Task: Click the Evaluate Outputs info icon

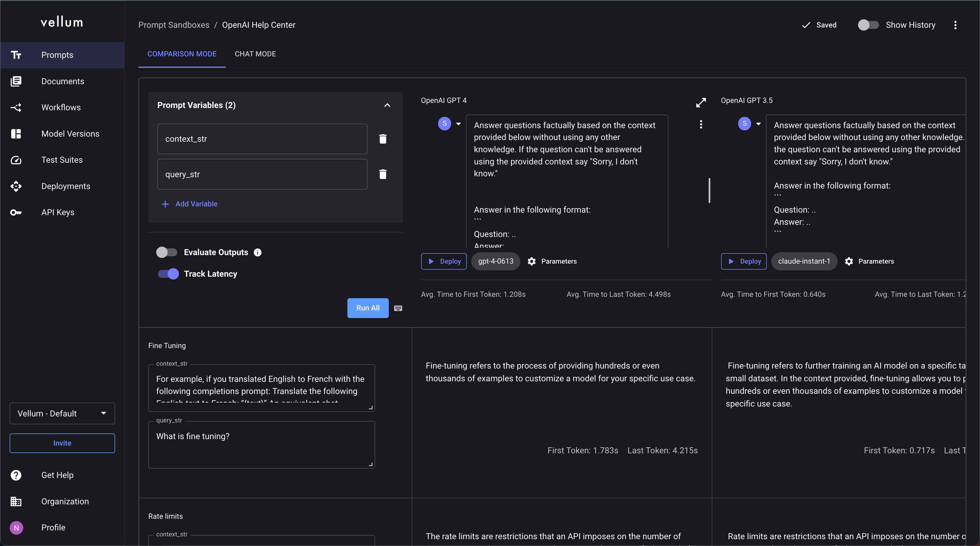Action: click(x=257, y=252)
